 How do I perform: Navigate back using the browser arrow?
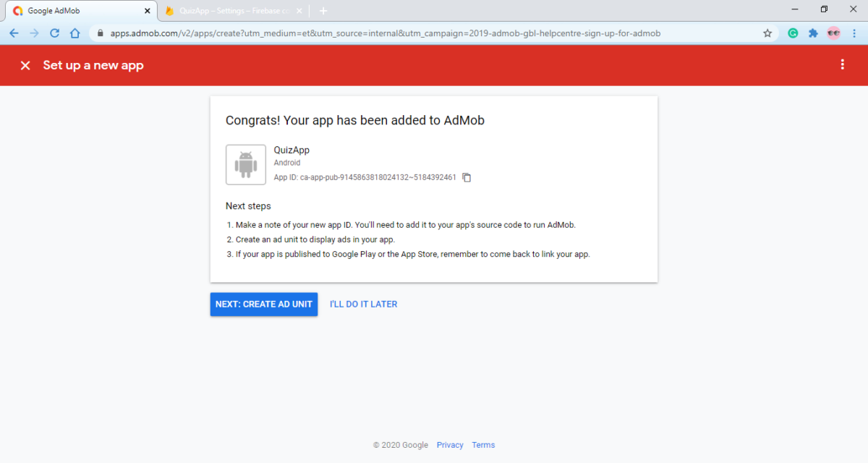click(14, 33)
